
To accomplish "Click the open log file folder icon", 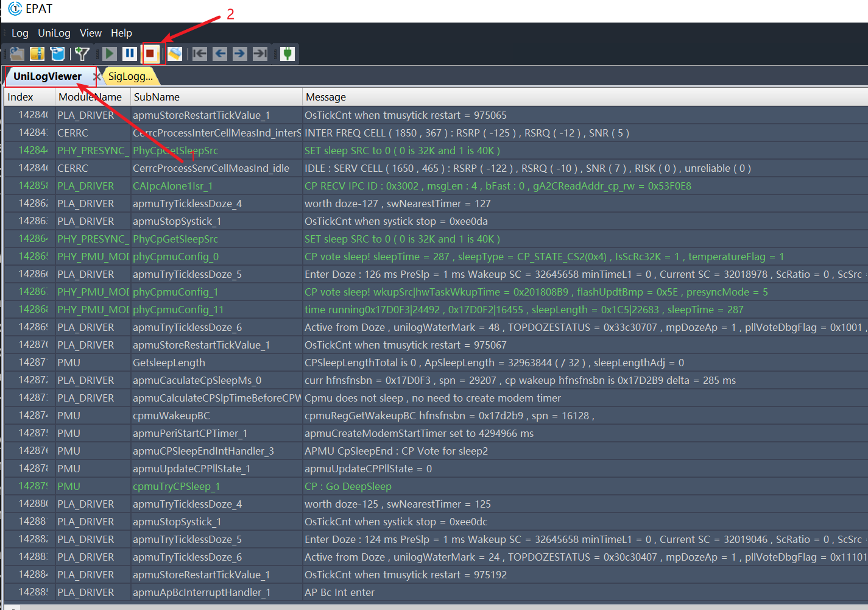I will pos(17,54).
